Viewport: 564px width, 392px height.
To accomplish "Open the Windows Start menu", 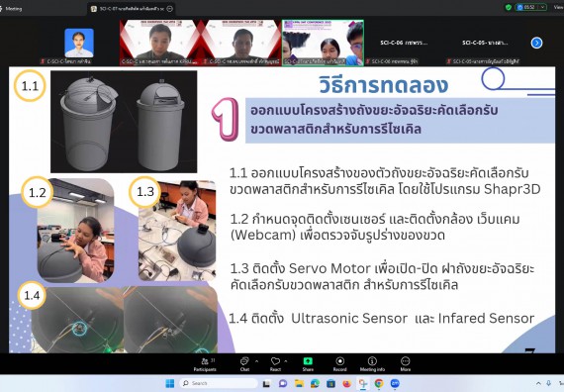I will (x=170, y=383).
